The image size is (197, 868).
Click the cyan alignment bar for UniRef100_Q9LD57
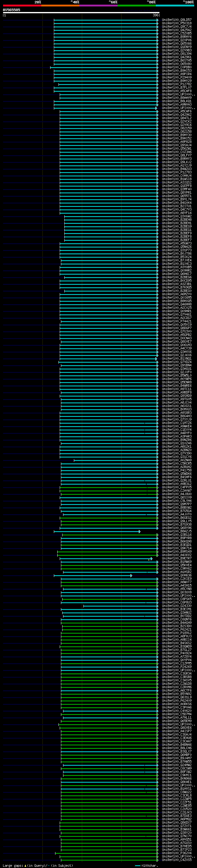click(106, 20)
